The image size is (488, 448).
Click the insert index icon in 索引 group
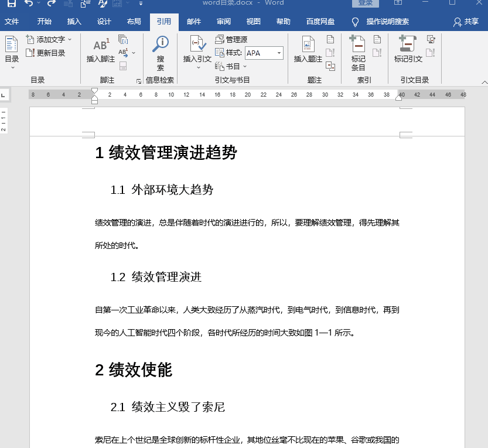(x=377, y=39)
